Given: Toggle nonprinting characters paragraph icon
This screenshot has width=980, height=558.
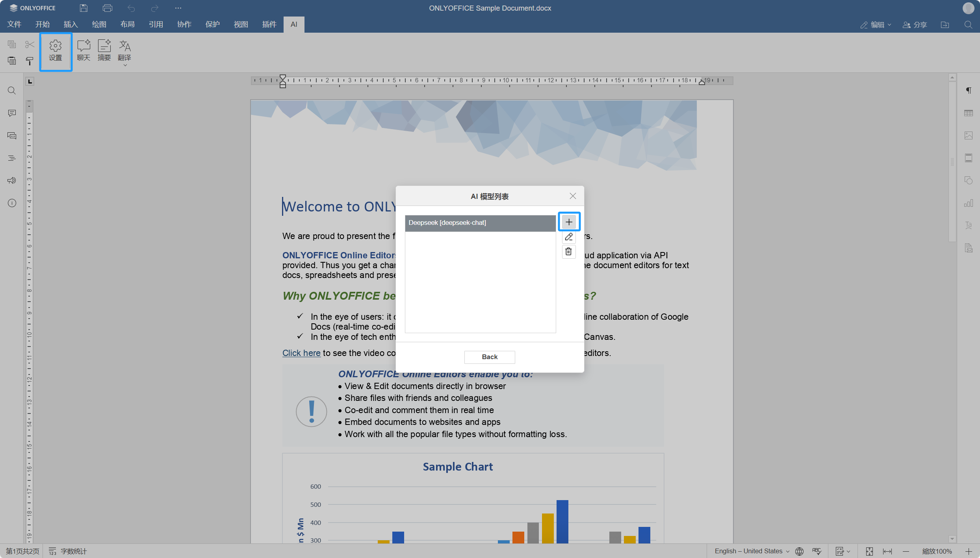Looking at the screenshot, I should coord(968,91).
